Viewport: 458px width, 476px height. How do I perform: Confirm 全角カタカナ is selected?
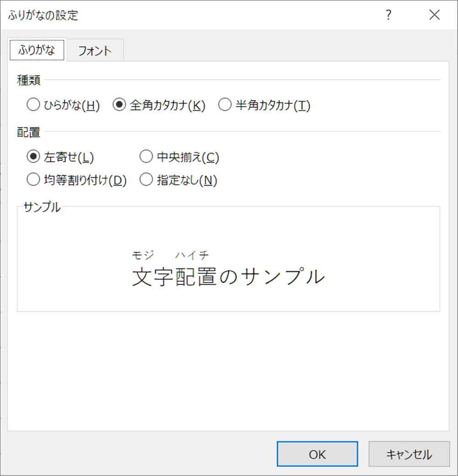click(120, 104)
